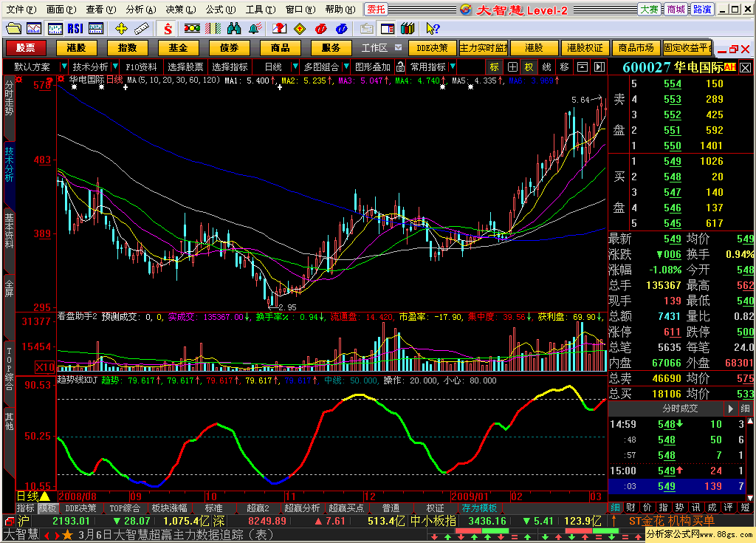
Task: Click the 2009/01 date marker on time axis
Action: pos(469,496)
